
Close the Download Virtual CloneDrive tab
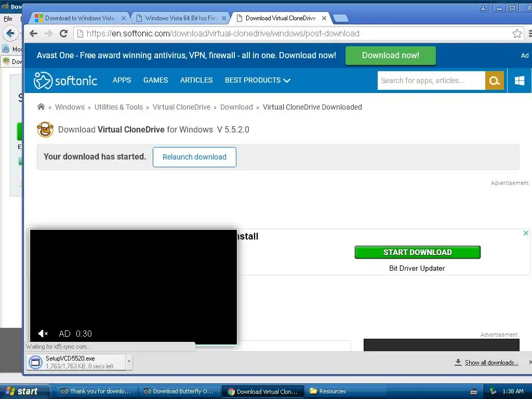pos(324,18)
